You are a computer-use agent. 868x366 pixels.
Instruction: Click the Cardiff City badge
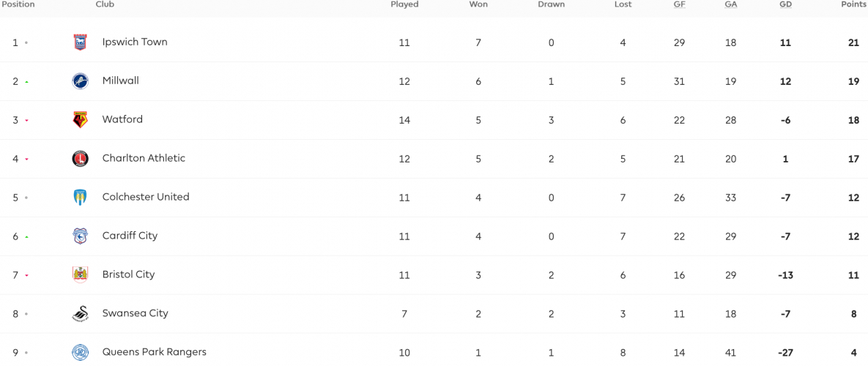pyautogui.click(x=81, y=236)
